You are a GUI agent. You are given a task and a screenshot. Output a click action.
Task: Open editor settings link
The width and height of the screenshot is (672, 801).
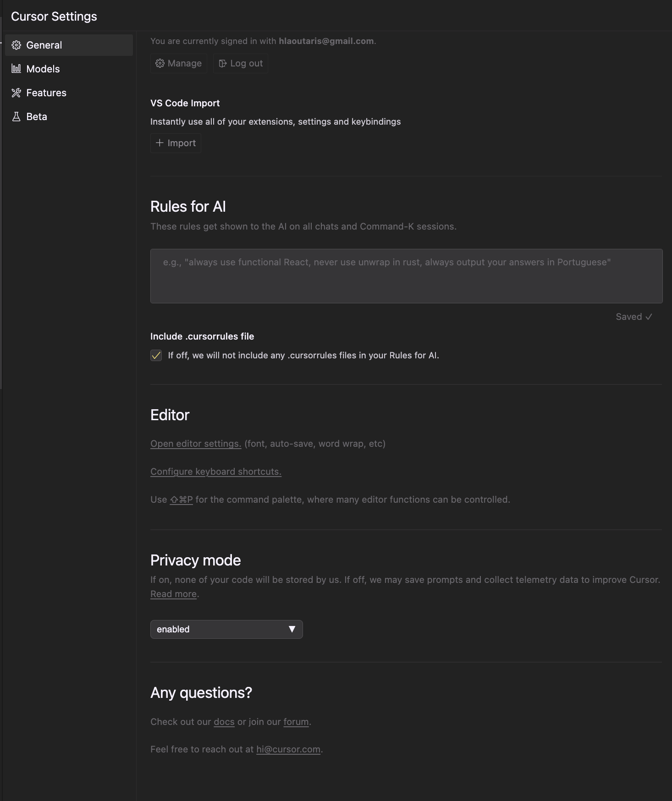point(196,444)
